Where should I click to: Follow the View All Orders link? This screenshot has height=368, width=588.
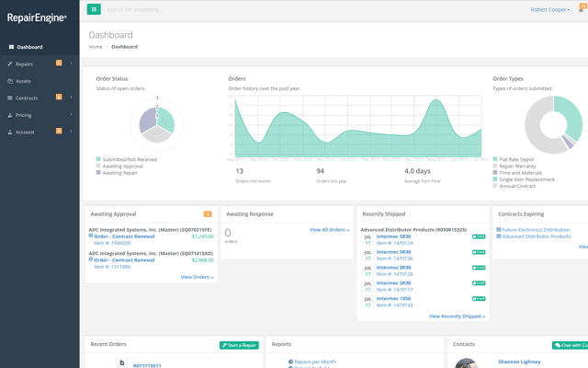pyautogui.click(x=329, y=230)
